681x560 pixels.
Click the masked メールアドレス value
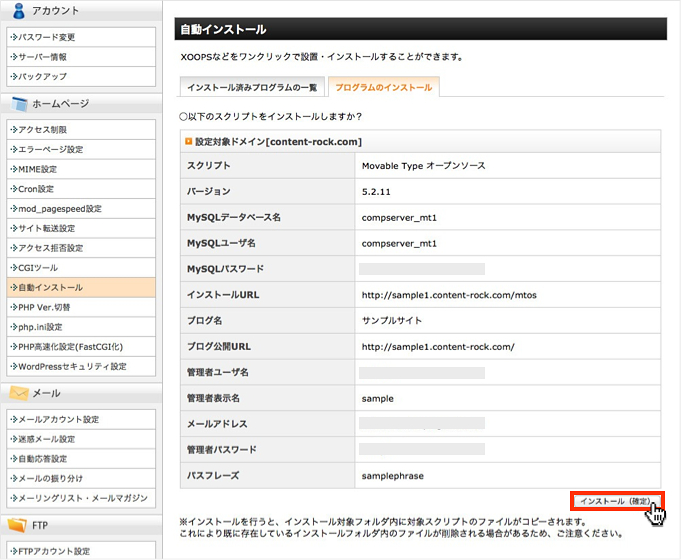pos(422,424)
